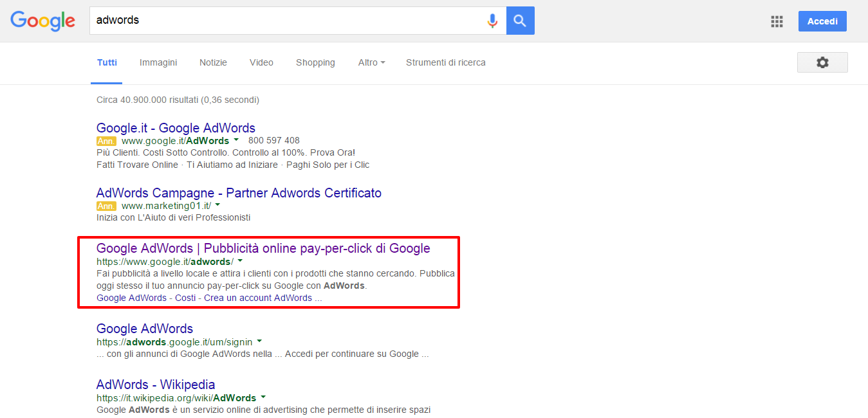Click the Ann. badge beside www.google.it/AdWords
Image resolution: width=868 pixels, height=418 pixels.
point(106,141)
